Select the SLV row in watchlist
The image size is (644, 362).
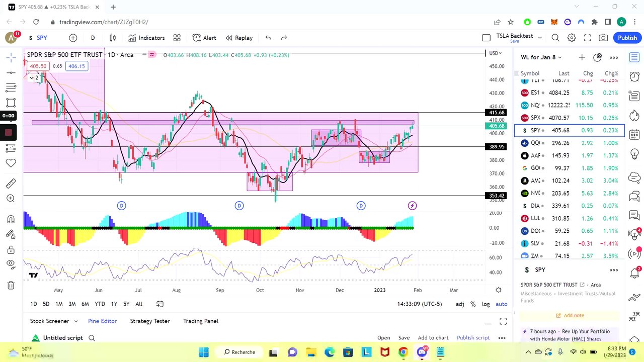(x=570, y=243)
